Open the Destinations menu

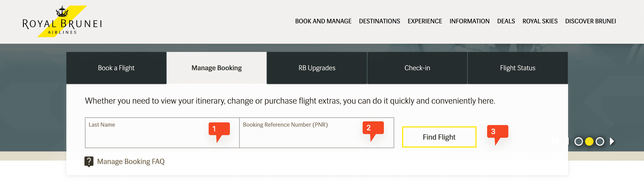[x=380, y=21]
